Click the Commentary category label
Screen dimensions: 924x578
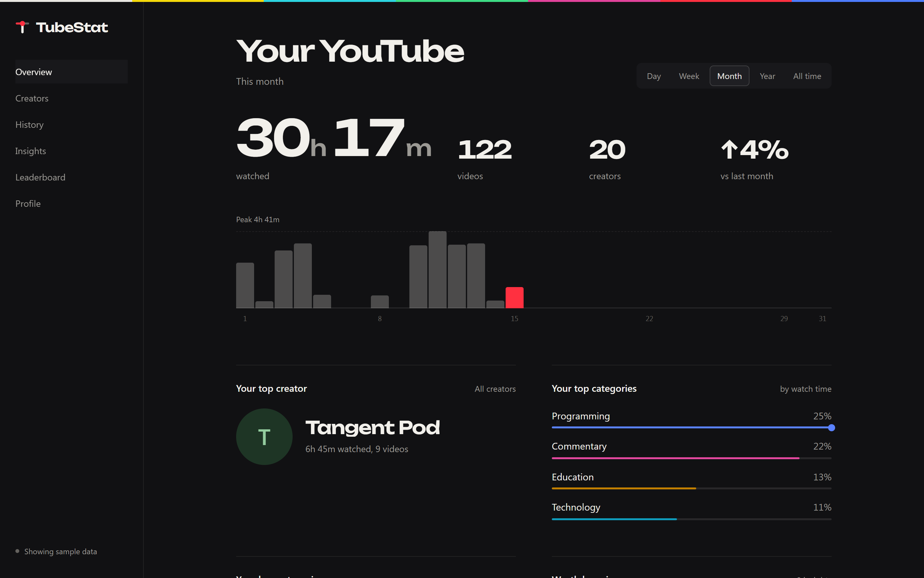[x=579, y=446]
